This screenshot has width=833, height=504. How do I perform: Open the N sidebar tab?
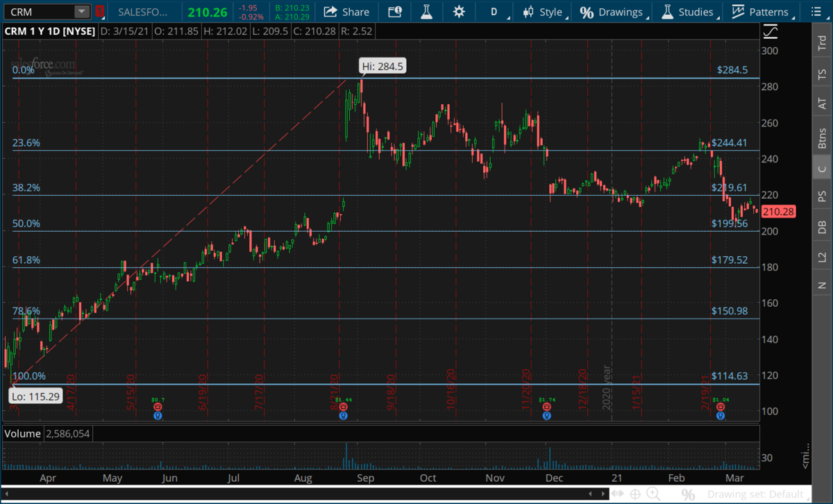click(822, 285)
